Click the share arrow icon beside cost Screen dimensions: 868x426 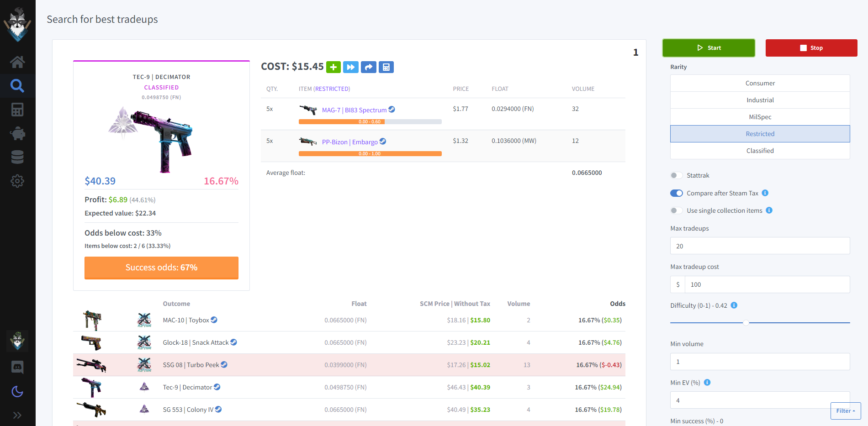pyautogui.click(x=368, y=67)
